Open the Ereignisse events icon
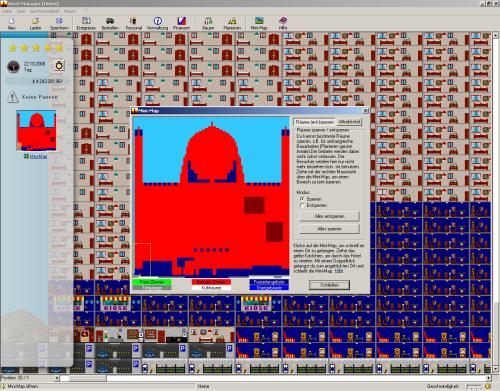 (x=86, y=23)
